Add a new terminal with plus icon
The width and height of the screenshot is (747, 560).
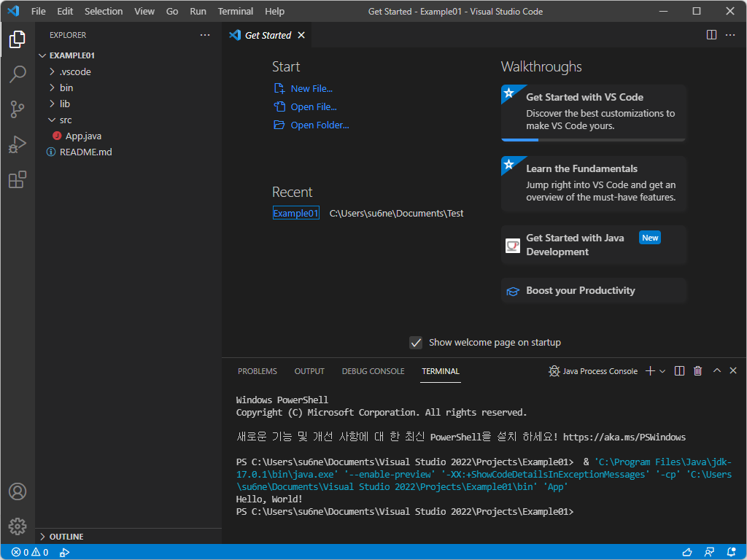pyautogui.click(x=650, y=371)
